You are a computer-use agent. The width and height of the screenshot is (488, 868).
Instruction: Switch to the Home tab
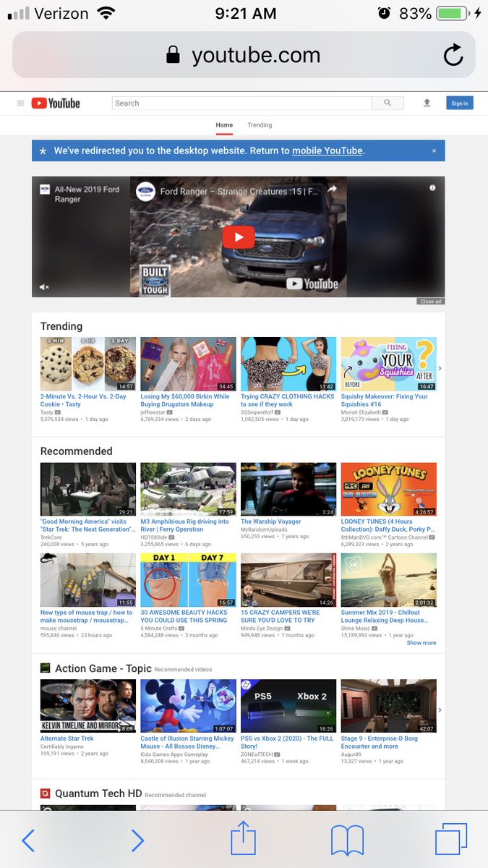pyautogui.click(x=224, y=125)
